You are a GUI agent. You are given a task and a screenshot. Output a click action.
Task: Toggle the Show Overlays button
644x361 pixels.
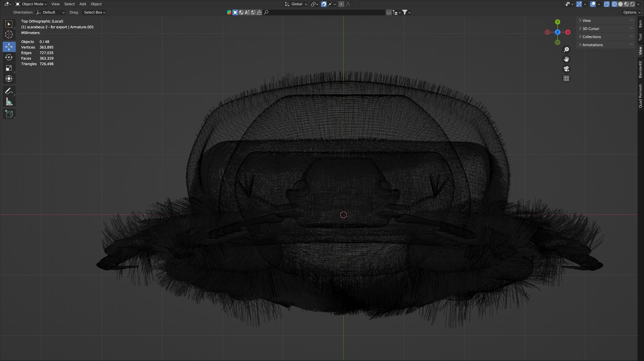593,4
